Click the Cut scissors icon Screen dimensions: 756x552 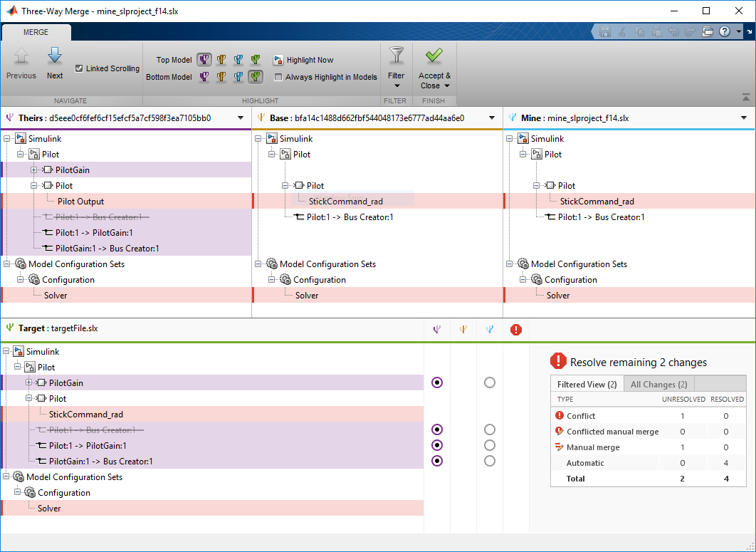[622, 32]
